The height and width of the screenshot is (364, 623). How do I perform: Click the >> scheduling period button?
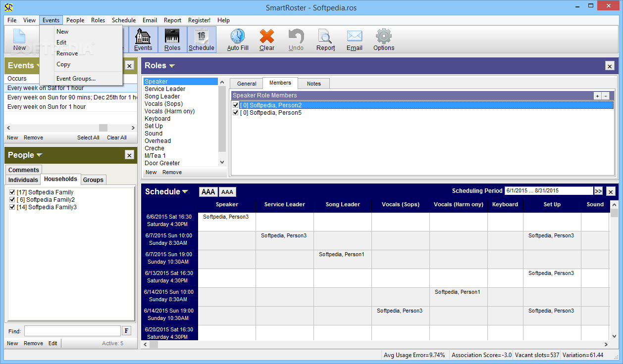coord(599,191)
